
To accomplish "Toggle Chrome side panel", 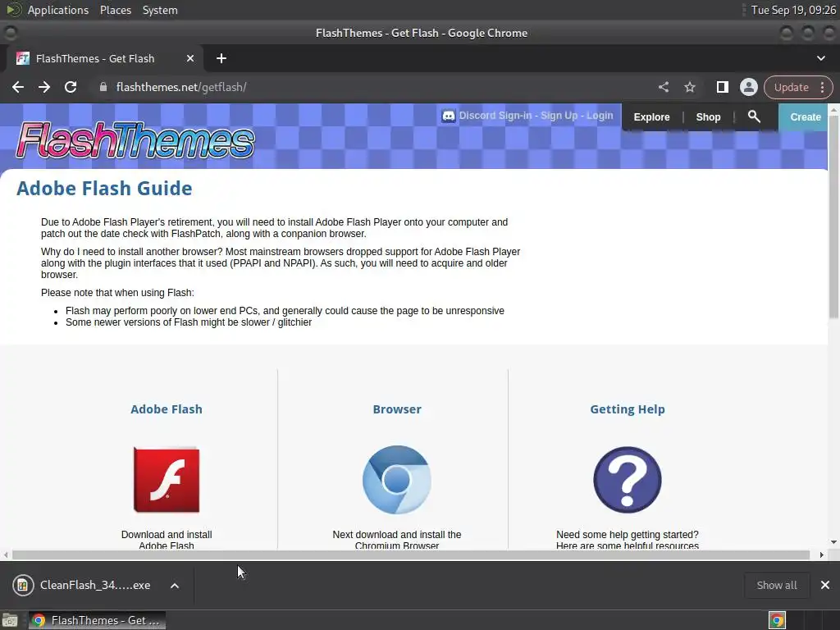I will [722, 87].
